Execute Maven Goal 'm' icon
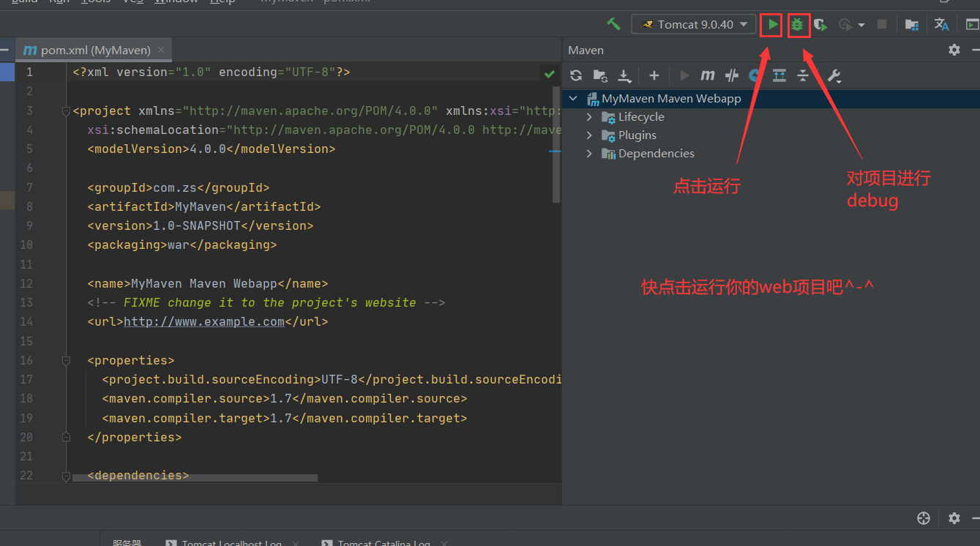 (707, 75)
